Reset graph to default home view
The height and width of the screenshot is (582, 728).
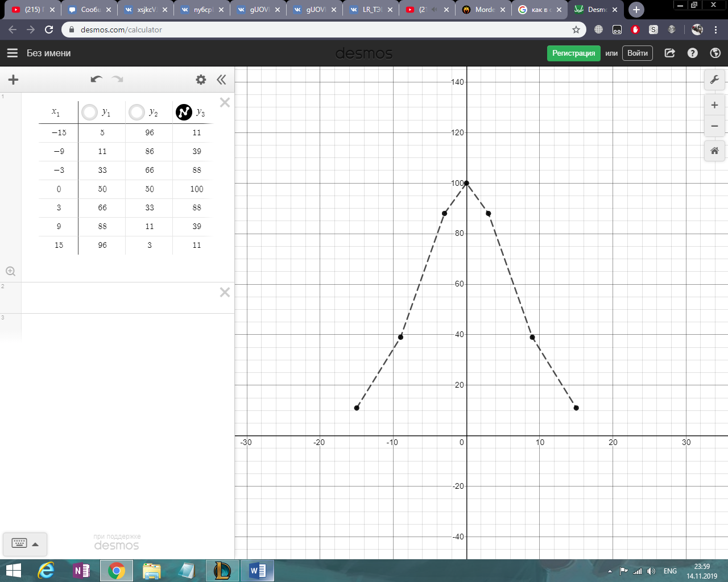pos(714,151)
